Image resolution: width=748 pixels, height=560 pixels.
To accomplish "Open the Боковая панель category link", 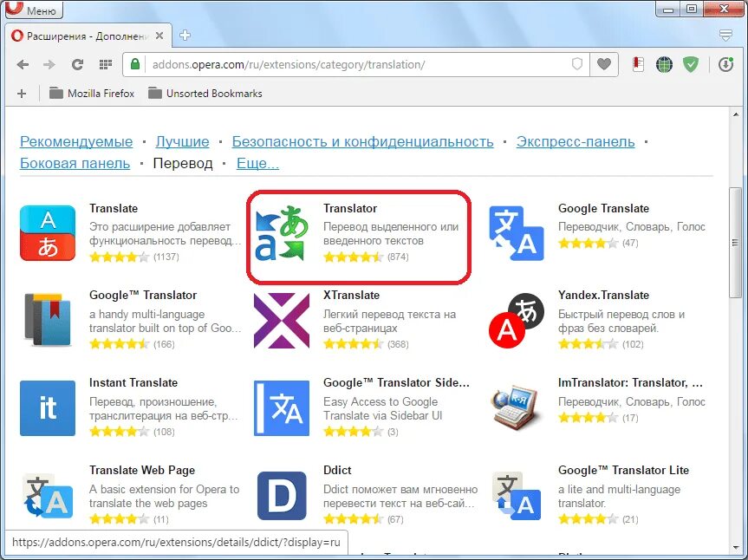I will 75,163.
